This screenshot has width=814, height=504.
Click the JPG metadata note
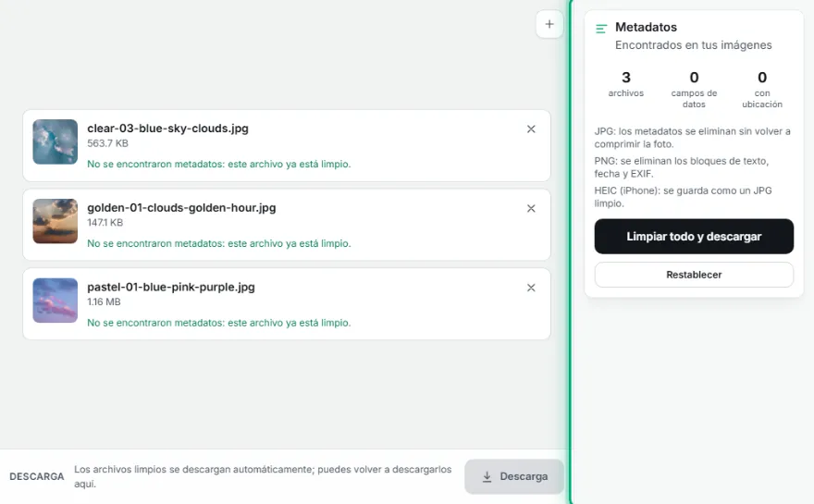[x=693, y=138]
